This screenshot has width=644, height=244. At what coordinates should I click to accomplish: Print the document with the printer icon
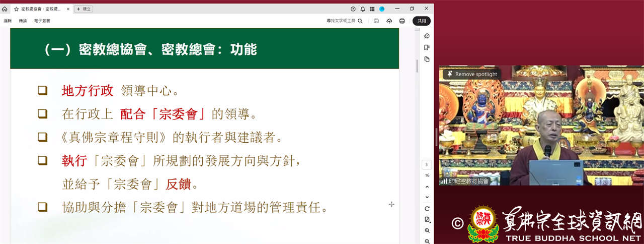tap(402, 21)
